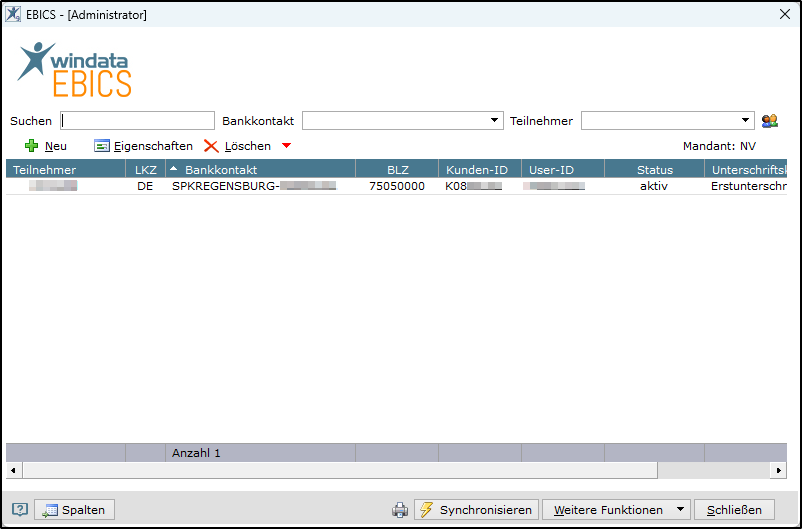Click the Spalten columns button

pos(75,510)
